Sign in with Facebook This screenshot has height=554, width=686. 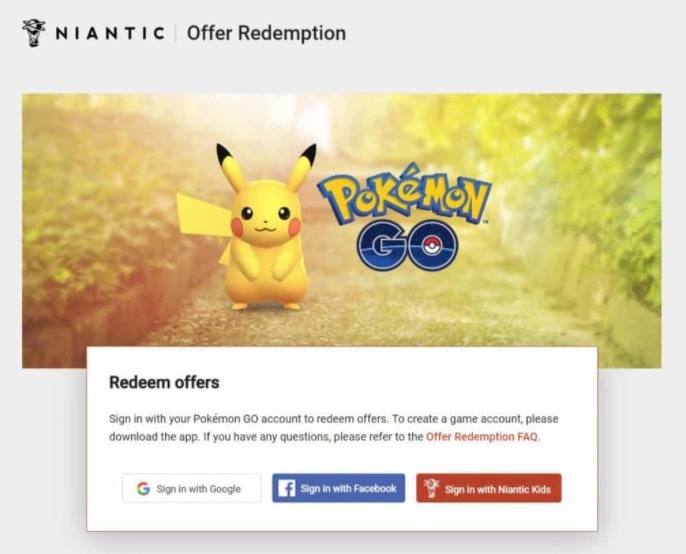338,489
